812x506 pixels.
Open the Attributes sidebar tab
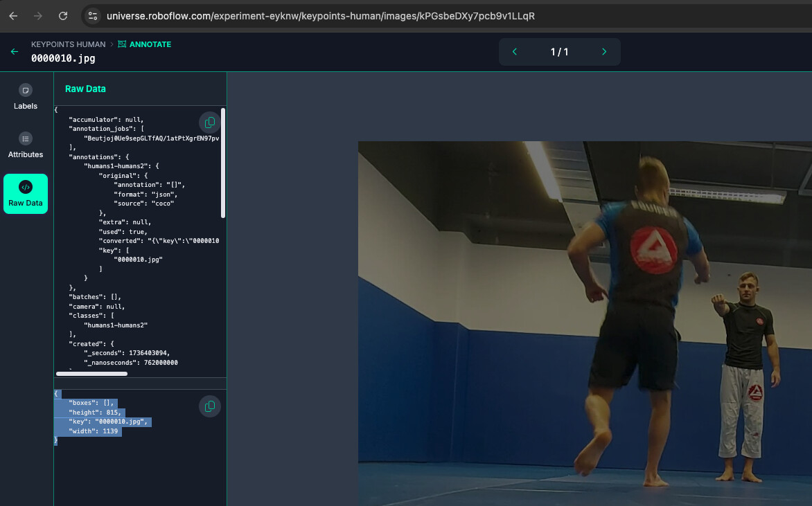coord(26,145)
